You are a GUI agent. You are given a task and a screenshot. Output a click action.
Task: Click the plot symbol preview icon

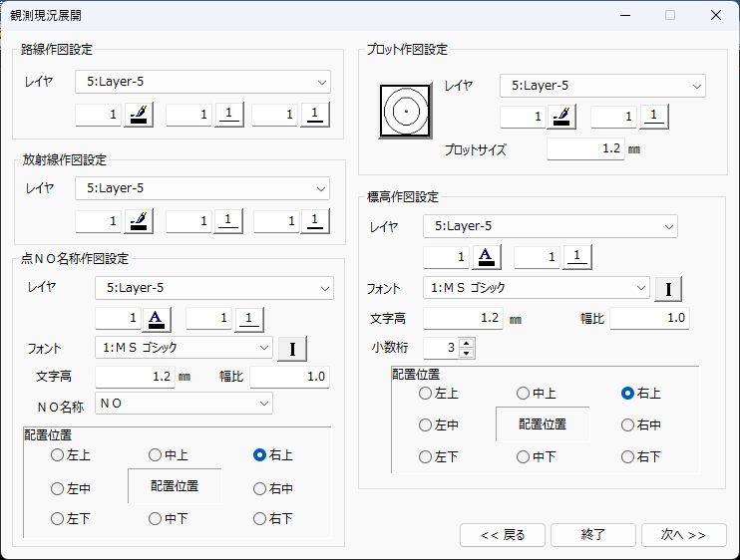tap(405, 113)
